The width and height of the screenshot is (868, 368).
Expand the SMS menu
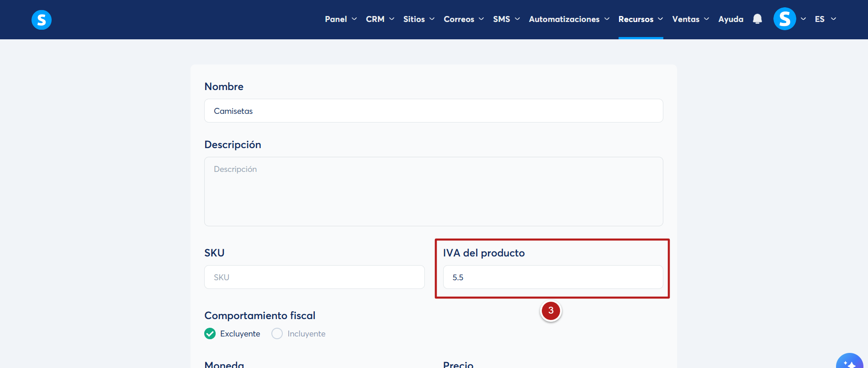507,19
